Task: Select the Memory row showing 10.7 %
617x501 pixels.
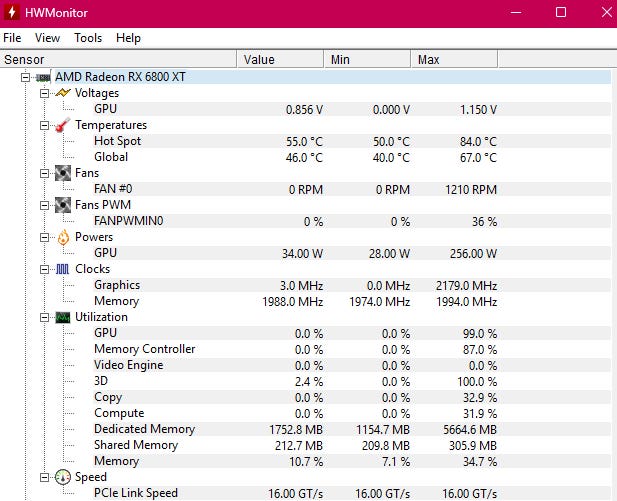Action: point(352,461)
